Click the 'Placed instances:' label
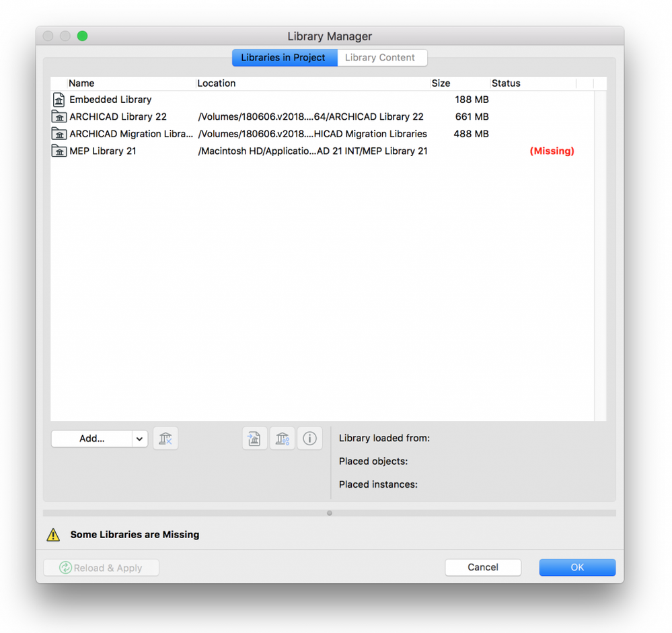 tap(378, 484)
